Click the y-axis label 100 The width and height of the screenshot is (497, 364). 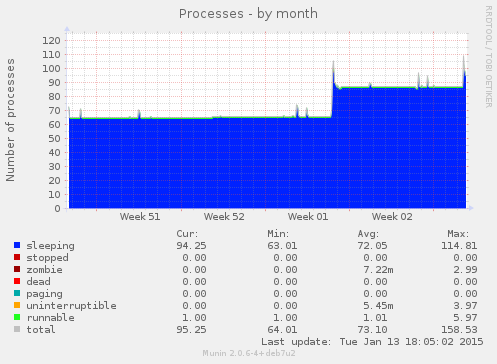51,69
